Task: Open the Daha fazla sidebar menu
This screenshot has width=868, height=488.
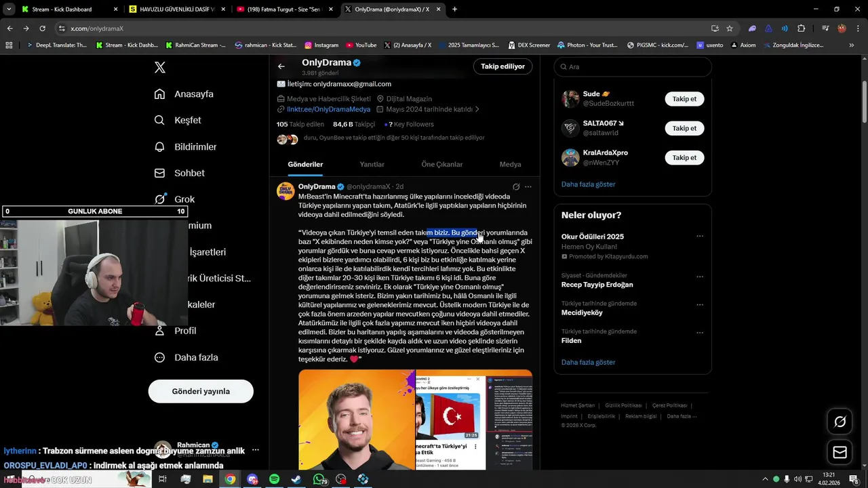Action: (186, 357)
